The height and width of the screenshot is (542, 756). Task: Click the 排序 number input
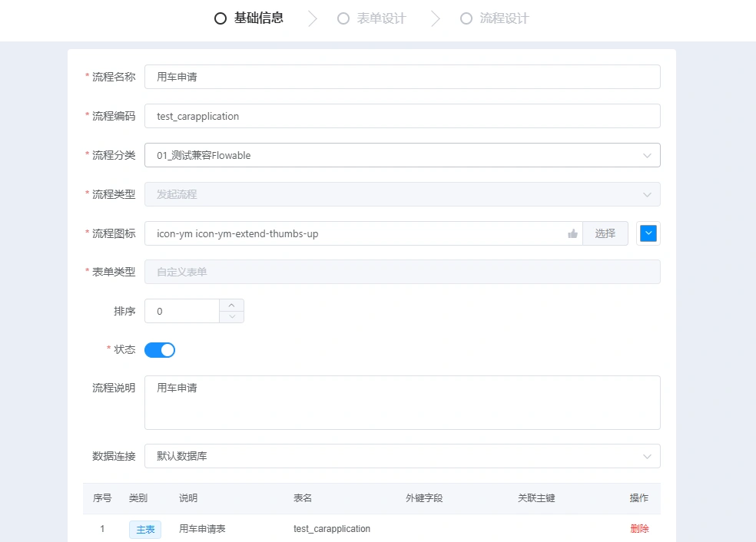182,311
